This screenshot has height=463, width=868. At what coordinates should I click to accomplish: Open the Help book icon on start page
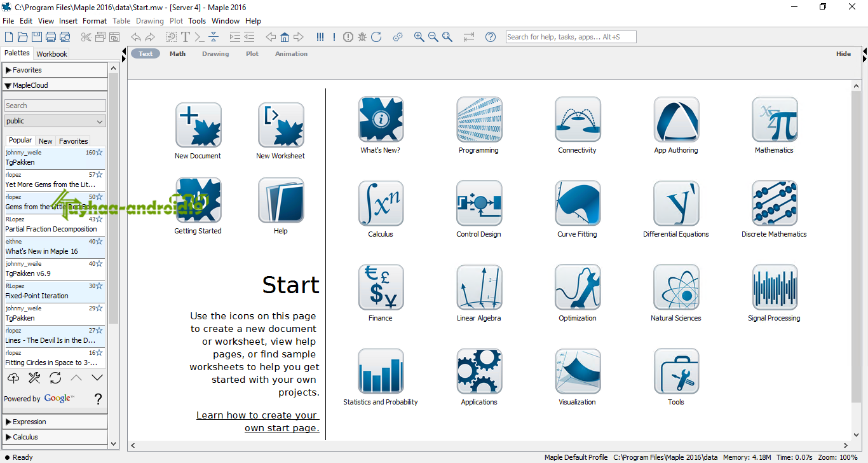click(x=281, y=200)
